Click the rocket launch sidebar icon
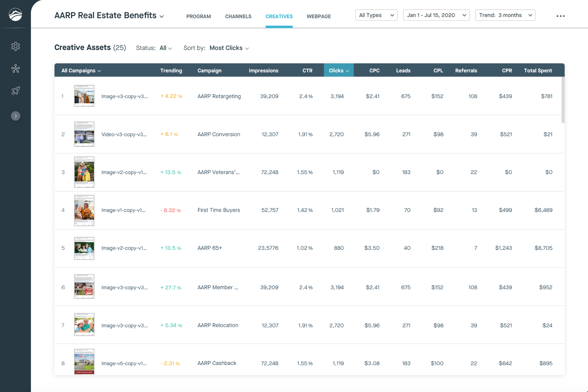The image size is (588, 392). [15, 91]
